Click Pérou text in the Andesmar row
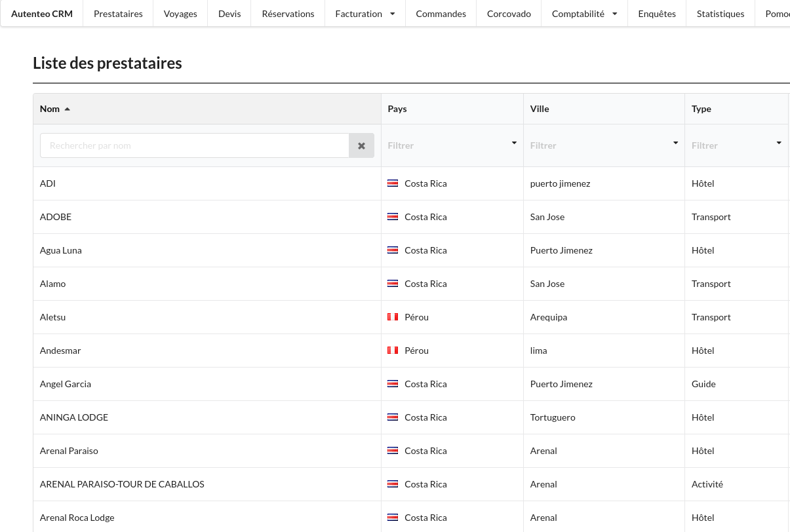This screenshot has height=532, width=790. pyautogui.click(x=417, y=351)
